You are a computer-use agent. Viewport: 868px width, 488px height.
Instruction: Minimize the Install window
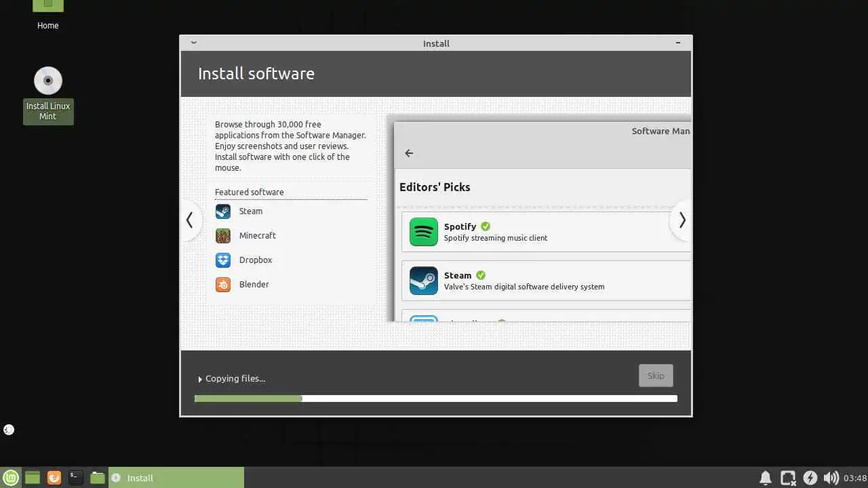click(x=678, y=43)
